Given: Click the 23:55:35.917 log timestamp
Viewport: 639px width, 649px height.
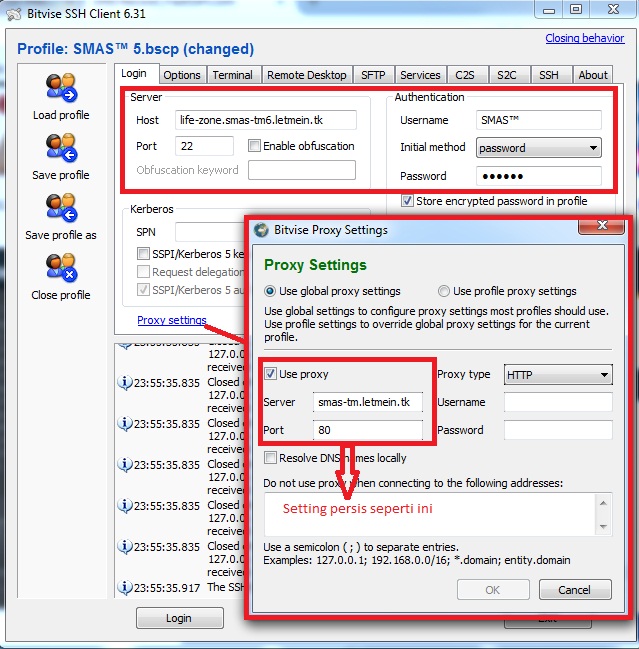Looking at the screenshot, I should coord(167,588).
